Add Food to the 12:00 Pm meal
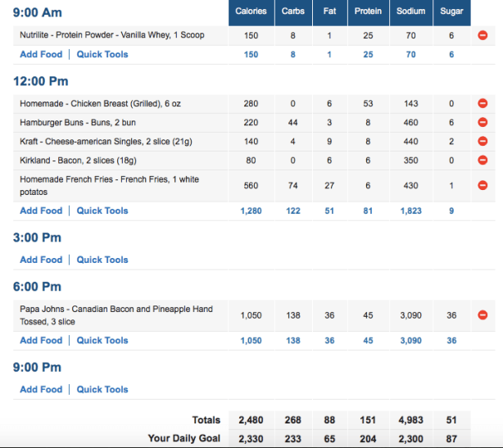 point(41,210)
